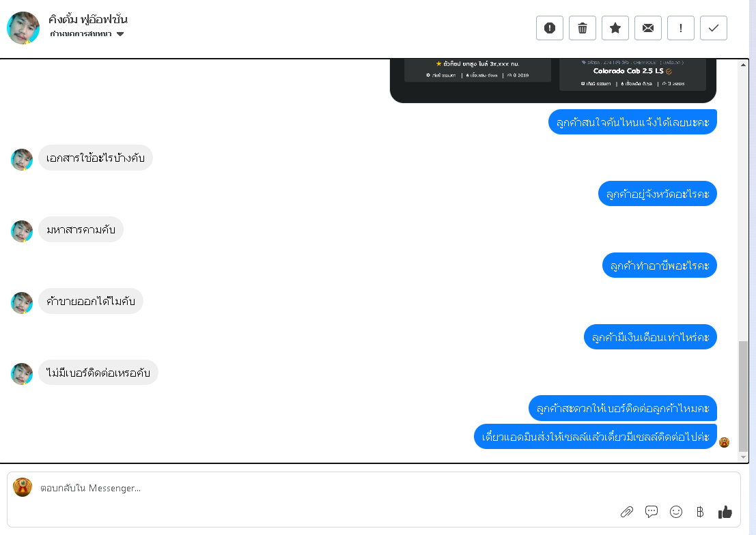Click the baht payment icon
The image size is (756, 535).
[x=700, y=512]
